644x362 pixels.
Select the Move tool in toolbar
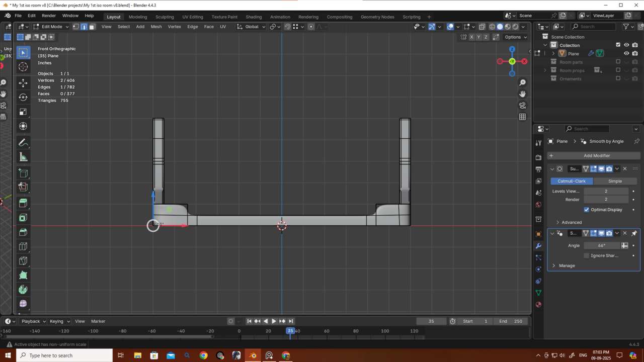pyautogui.click(x=23, y=82)
